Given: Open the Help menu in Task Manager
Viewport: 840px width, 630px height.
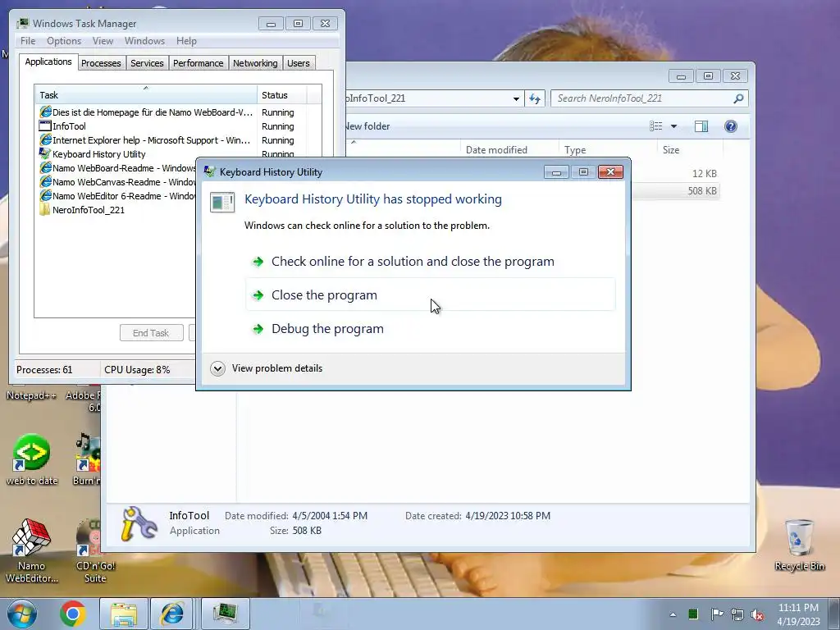Looking at the screenshot, I should tap(186, 41).
